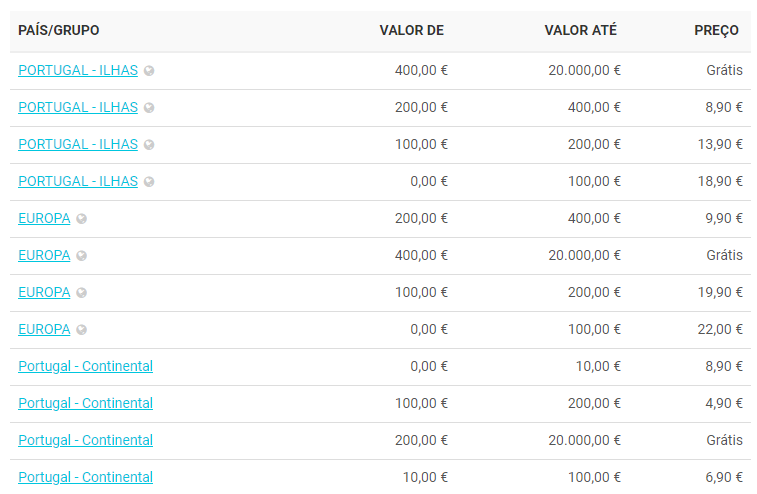Viewport: 757px width, 494px height.
Task: Click the PAÍS/GRUPO column header
Action: 59,30
